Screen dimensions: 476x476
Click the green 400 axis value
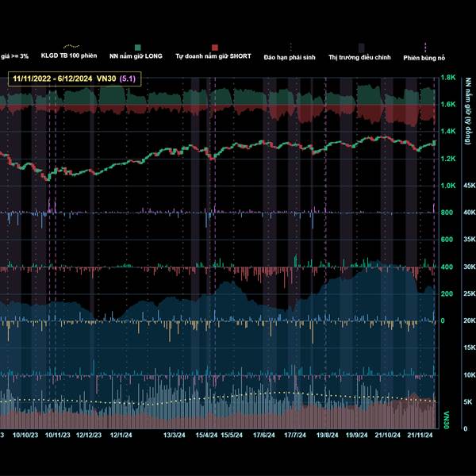click(447, 267)
